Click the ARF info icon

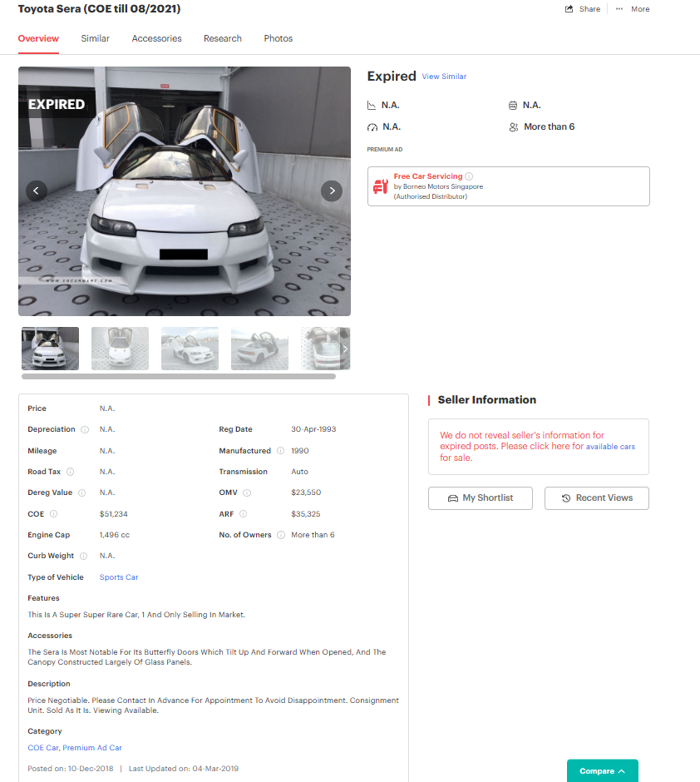tap(244, 514)
